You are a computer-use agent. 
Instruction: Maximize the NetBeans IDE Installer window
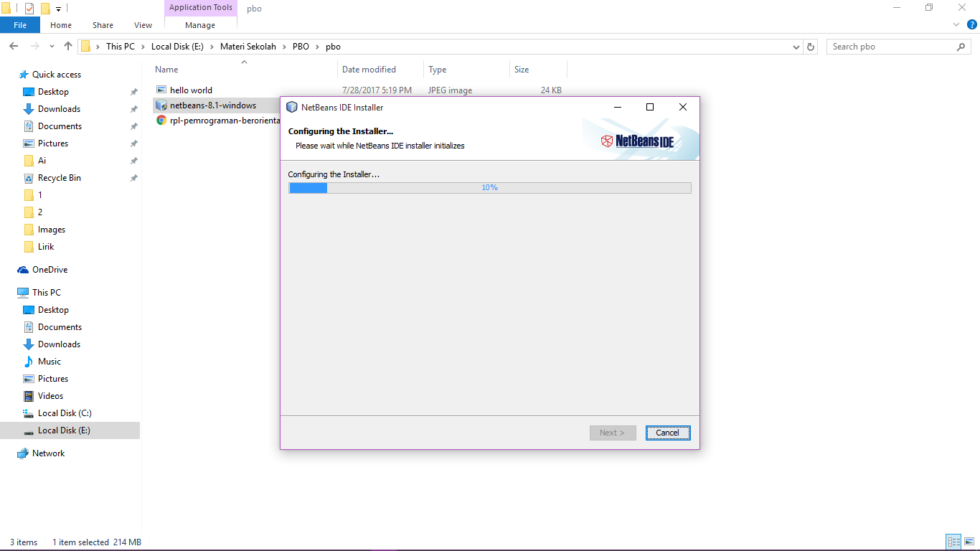click(x=650, y=107)
